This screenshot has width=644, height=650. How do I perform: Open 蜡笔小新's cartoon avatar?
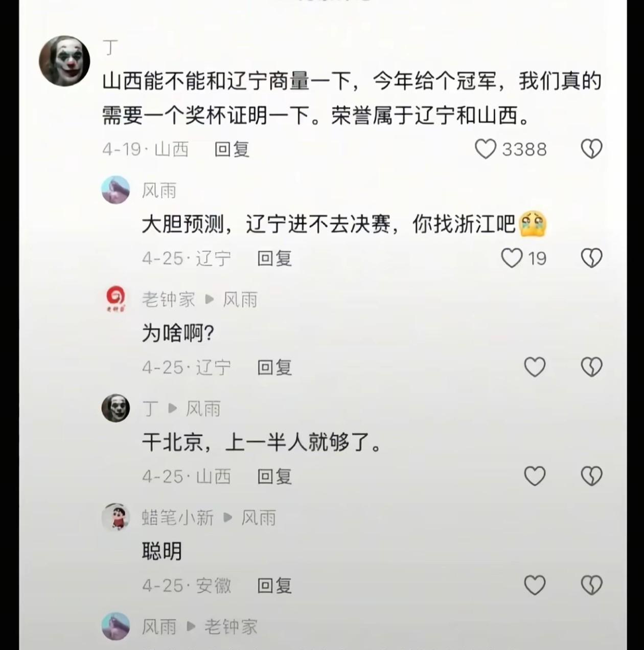pos(116,517)
